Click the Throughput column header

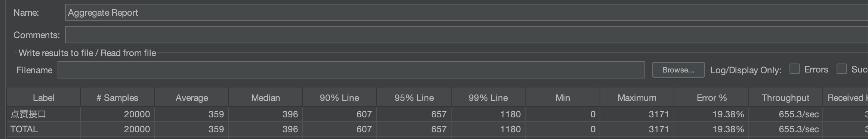tap(785, 98)
